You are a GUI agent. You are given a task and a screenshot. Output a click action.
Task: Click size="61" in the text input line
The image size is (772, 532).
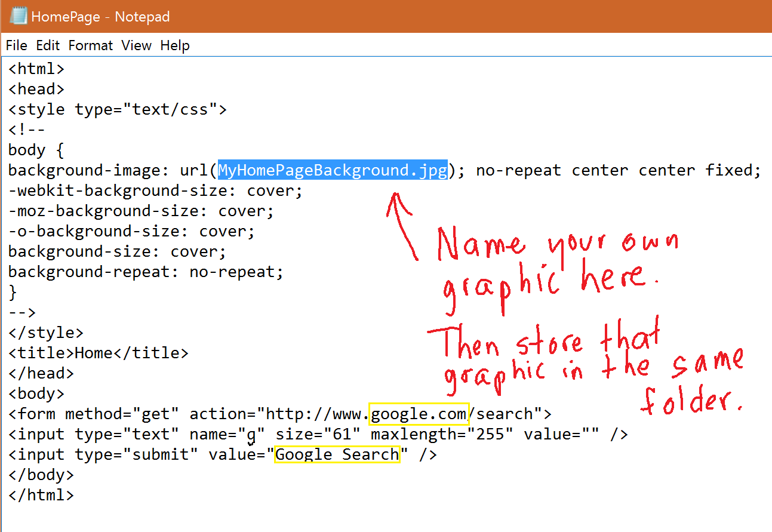coord(318,435)
